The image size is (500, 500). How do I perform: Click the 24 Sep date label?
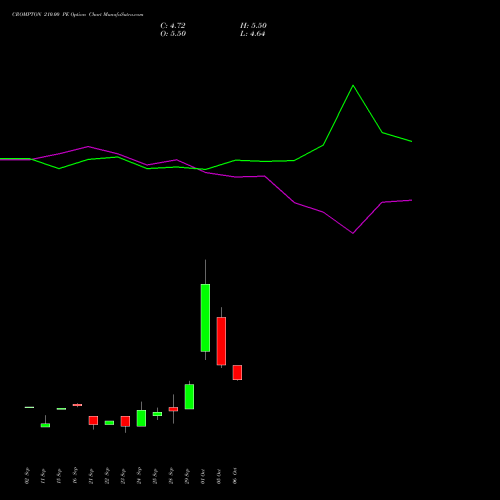(x=139, y=476)
